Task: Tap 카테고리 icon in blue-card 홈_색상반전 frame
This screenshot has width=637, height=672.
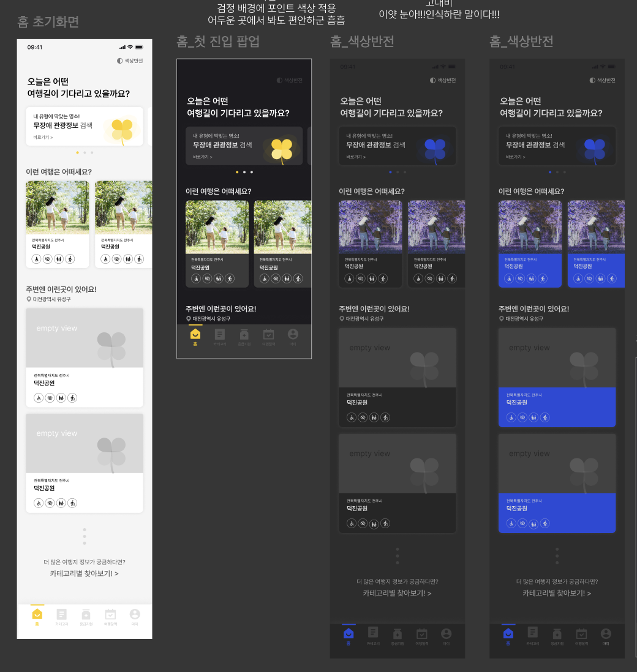Action: [x=533, y=633]
